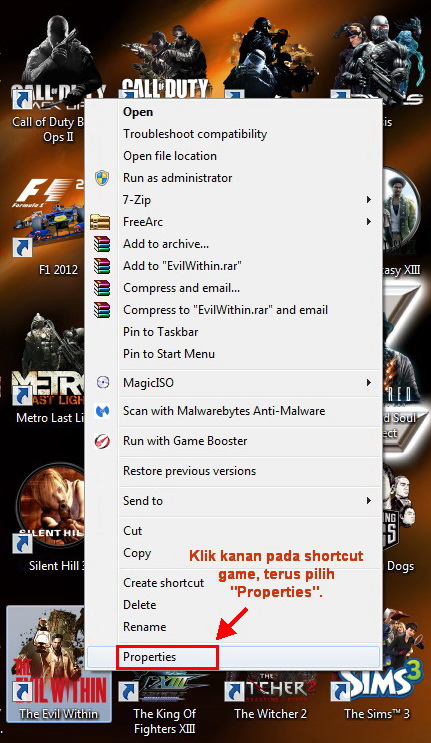This screenshot has height=743, width=431.
Task: Expand the Send to submenu arrow
Action: 368,500
